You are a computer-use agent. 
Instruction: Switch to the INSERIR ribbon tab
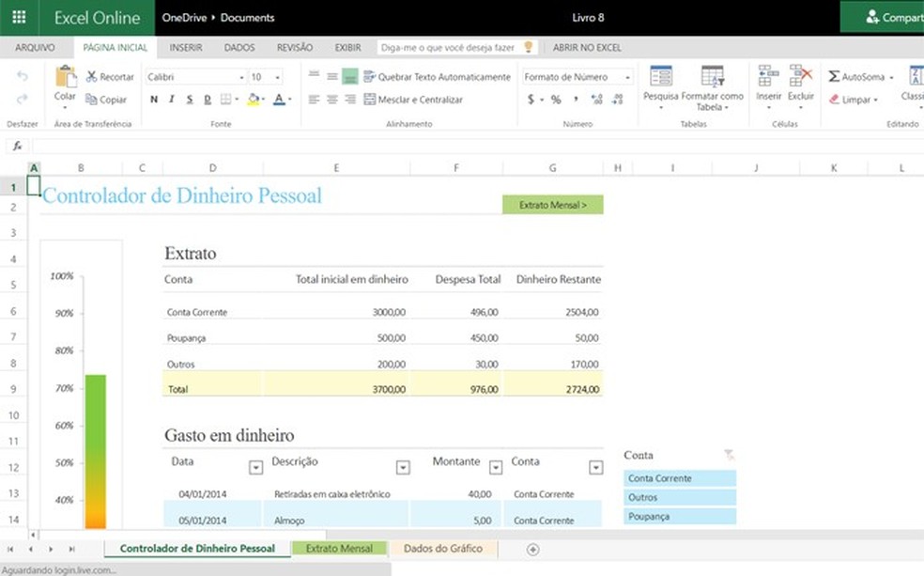click(186, 47)
